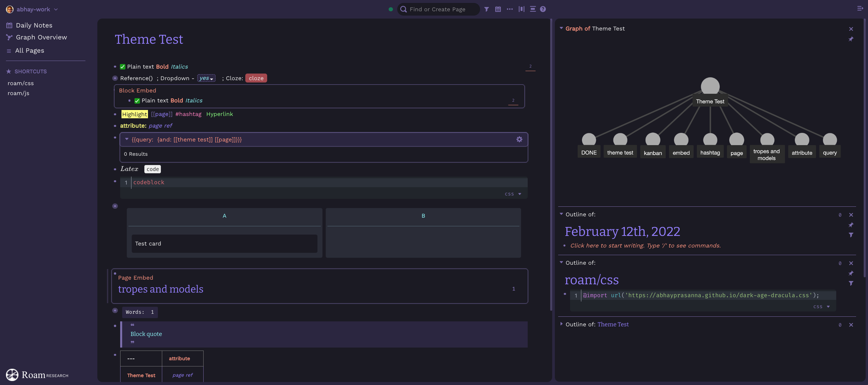Focus the Find or Create Page field
Screen dimensions: 868x385
click(x=441, y=9)
